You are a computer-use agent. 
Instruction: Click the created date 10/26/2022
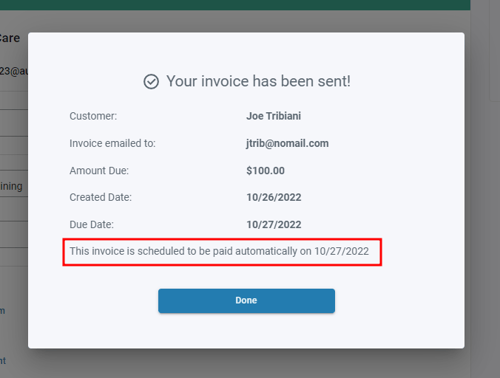pyautogui.click(x=274, y=197)
